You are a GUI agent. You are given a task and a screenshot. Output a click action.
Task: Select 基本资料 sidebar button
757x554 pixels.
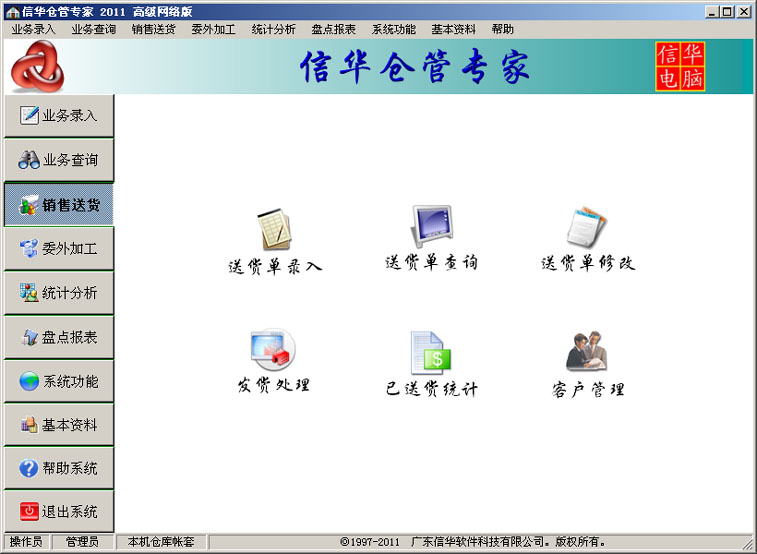[x=59, y=425]
